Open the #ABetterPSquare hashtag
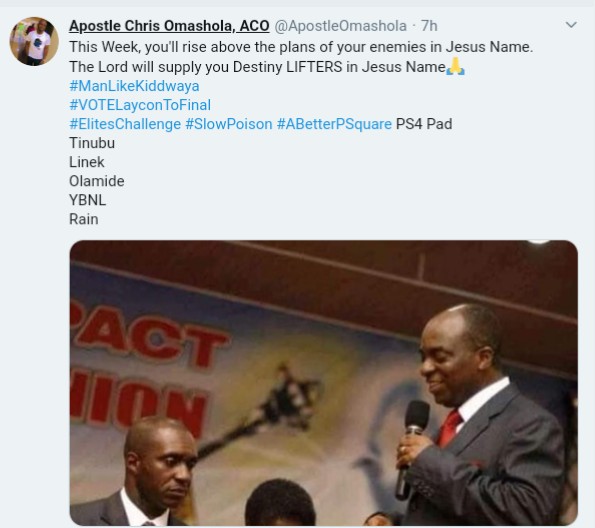 click(x=334, y=124)
